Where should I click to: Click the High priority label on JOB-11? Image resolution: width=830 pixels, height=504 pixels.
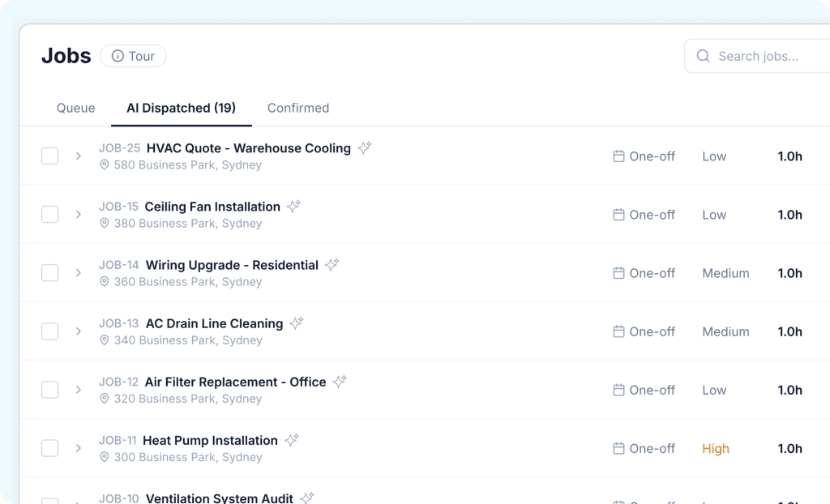click(x=716, y=448)
